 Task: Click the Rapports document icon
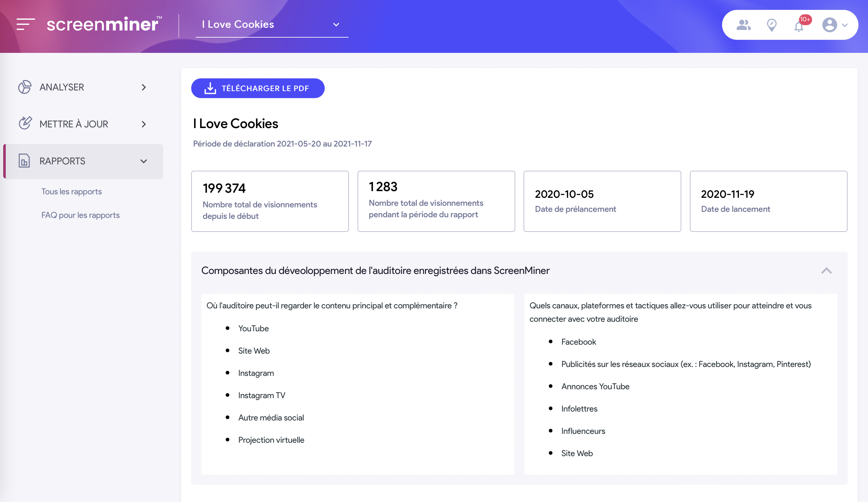(24, 161)
